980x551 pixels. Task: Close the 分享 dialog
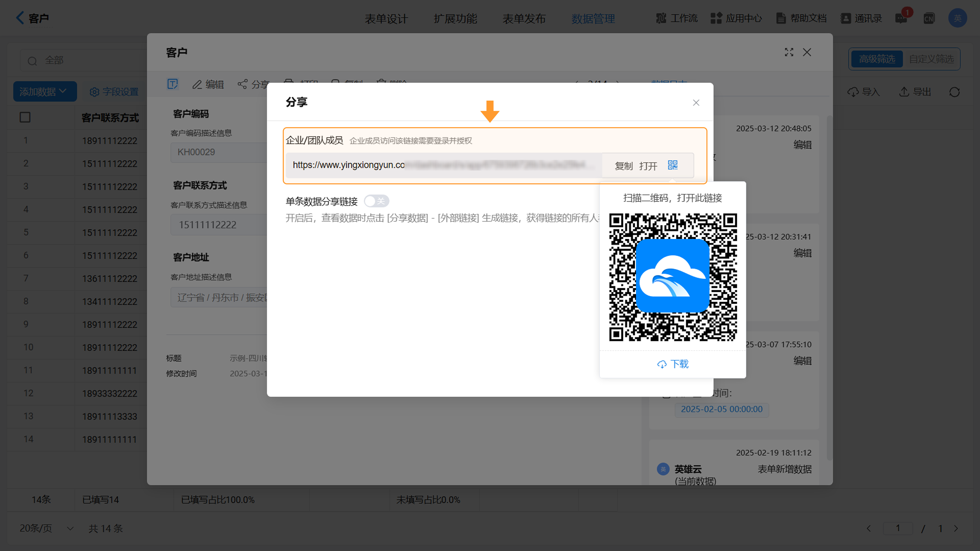(x=696, y=103)
